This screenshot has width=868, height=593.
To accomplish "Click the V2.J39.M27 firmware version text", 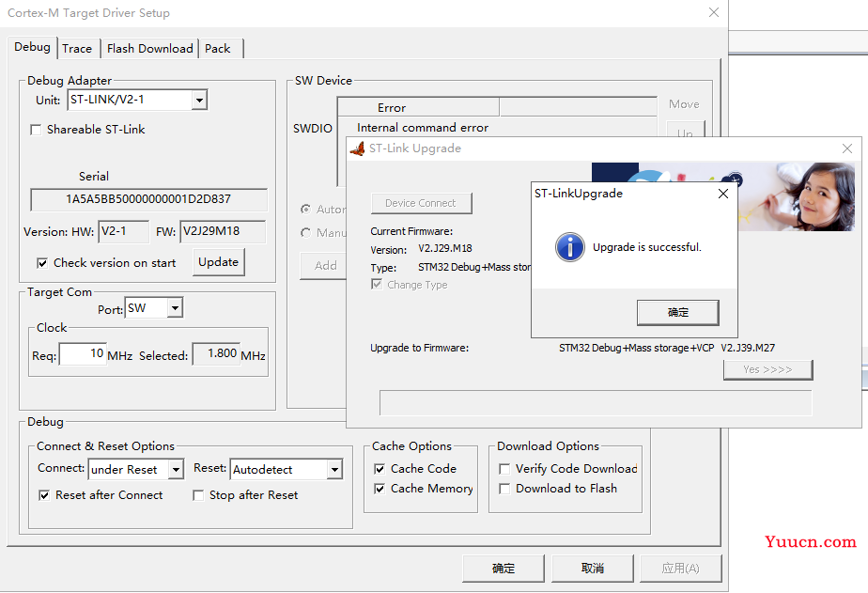I will [748, 348].
